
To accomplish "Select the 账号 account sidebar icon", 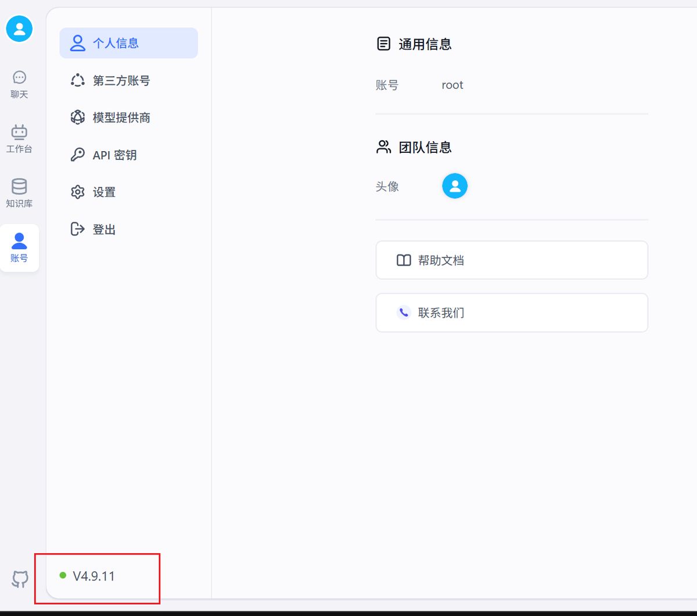I will point(20,248).
